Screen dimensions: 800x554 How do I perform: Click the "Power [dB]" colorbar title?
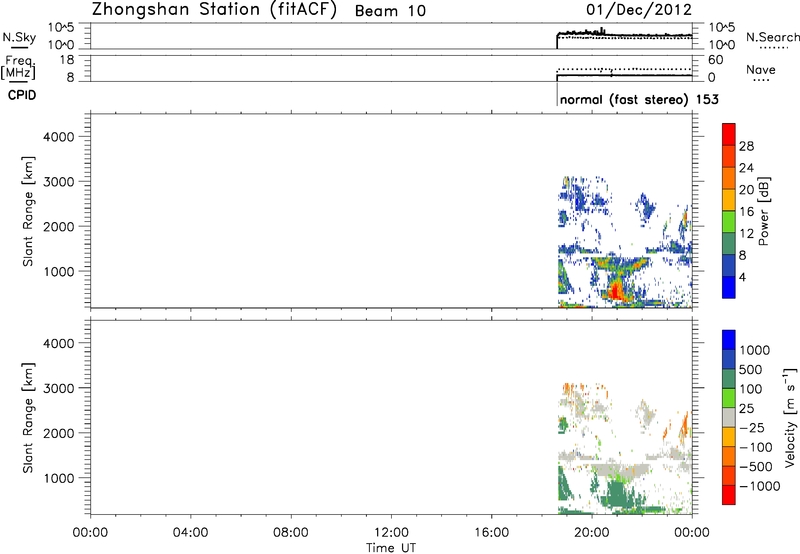[763, 211]
